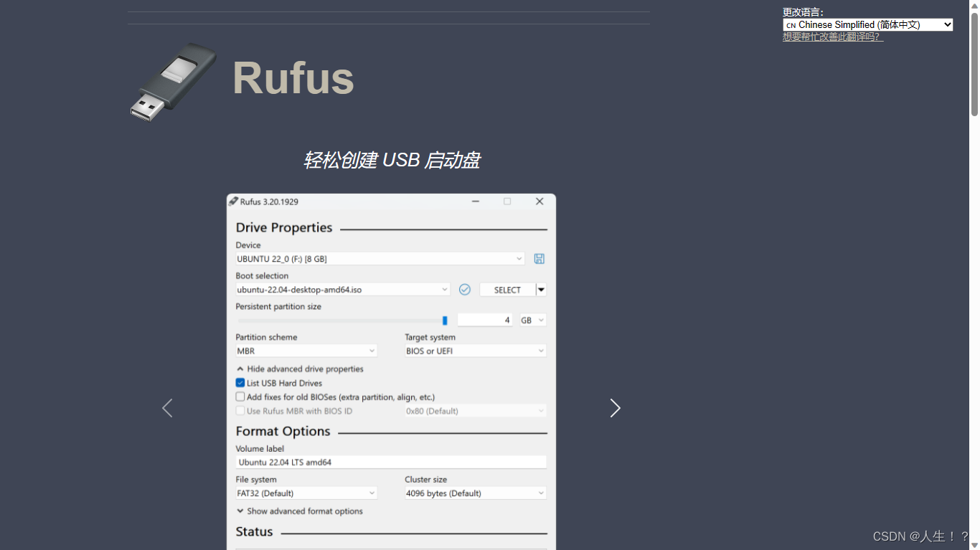The height and width of the screenshot is (550, 980).
Task: Click the page vertical scrollbar thumb
Action: point(974,65)
